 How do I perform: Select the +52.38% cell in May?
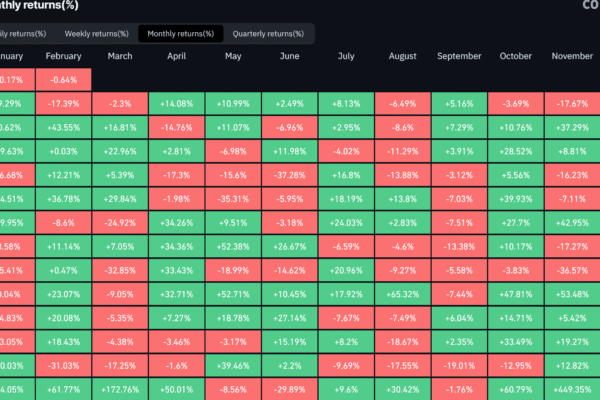(x=233, y=247)
